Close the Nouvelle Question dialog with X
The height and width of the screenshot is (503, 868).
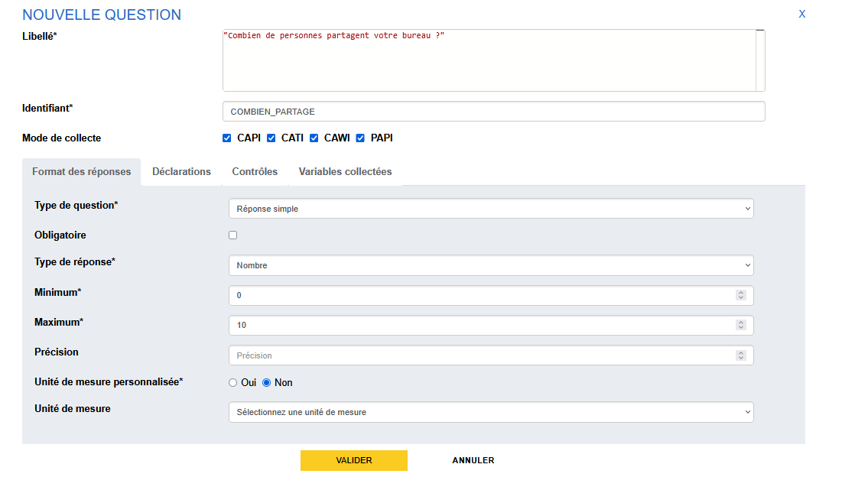click(801, 14)
